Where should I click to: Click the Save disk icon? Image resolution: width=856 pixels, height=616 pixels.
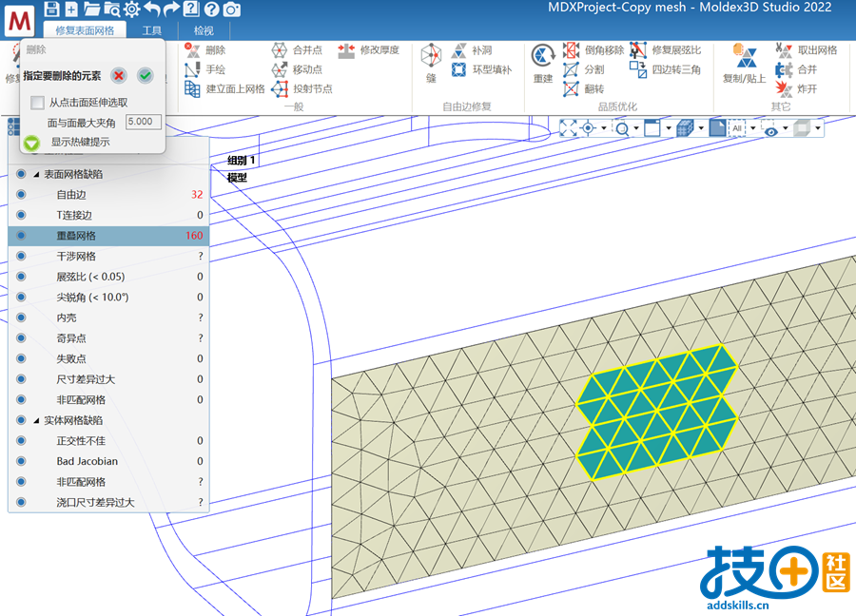51,9
